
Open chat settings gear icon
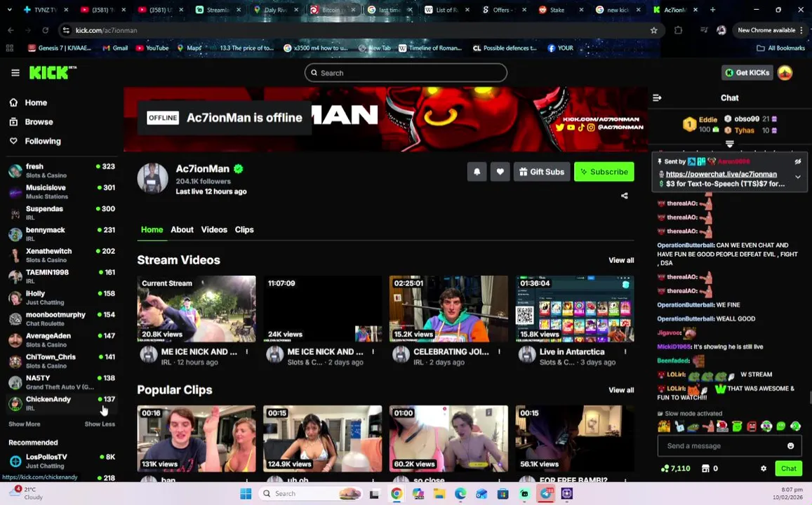764,469
